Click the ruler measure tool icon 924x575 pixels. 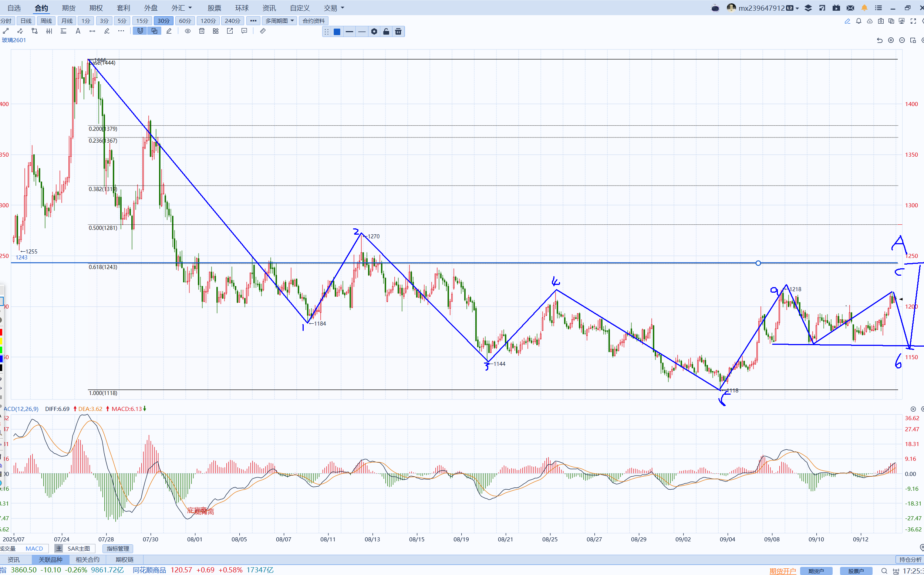pos(263,31)
